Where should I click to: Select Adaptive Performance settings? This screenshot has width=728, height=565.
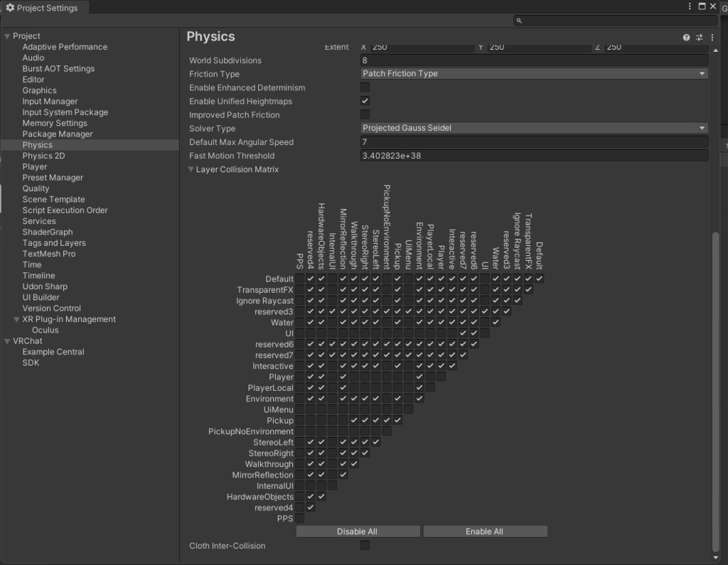(x=65, y=47)
